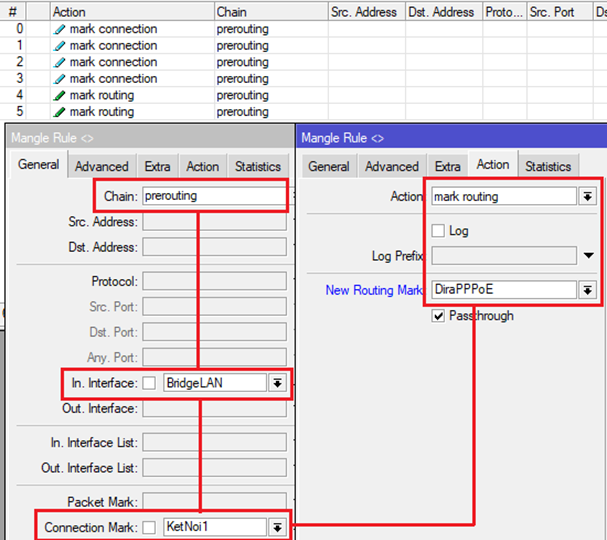Open Statistics tab in right dialog
This screenshot has height=540, width=607.
click(x=548, y=167)
